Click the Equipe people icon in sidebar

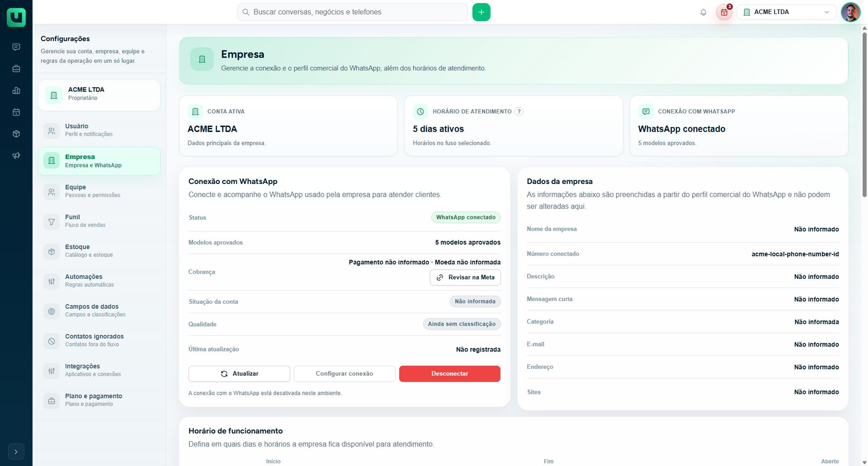[52, 191]
